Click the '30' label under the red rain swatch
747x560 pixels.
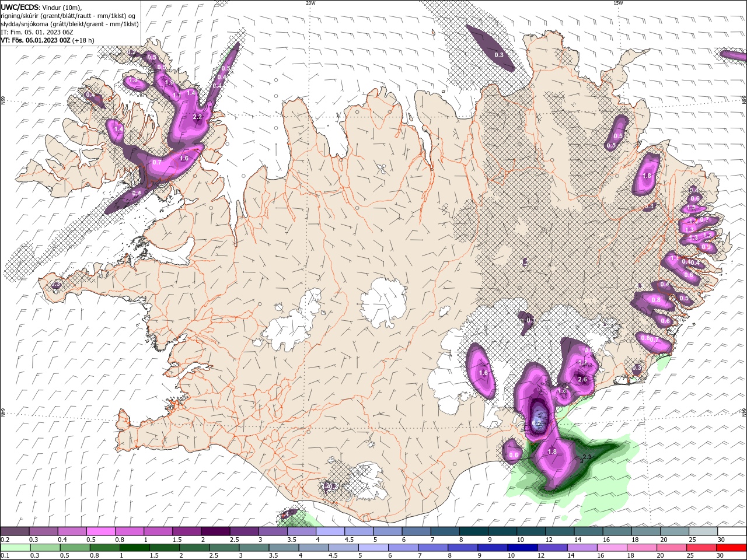pyautogui.click(x=721, y=556)
